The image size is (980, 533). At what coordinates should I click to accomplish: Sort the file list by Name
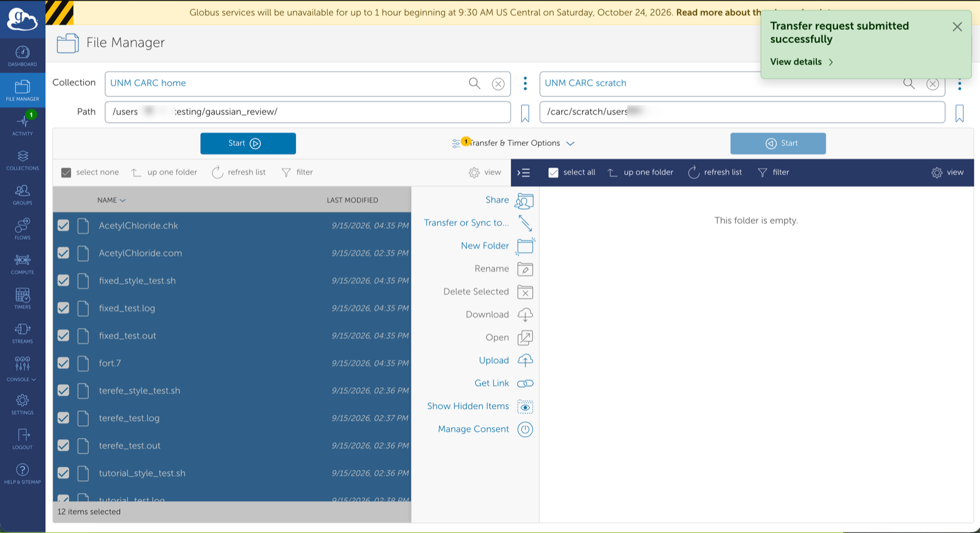pyautogui.click(x=111, y=200)
